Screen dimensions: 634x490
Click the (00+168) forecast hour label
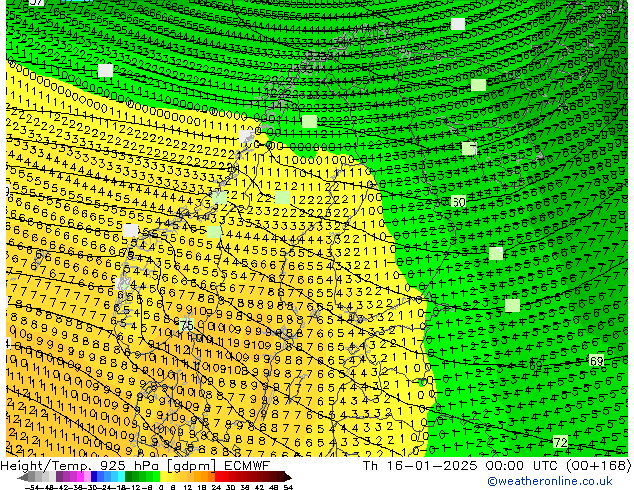[598, 465]
